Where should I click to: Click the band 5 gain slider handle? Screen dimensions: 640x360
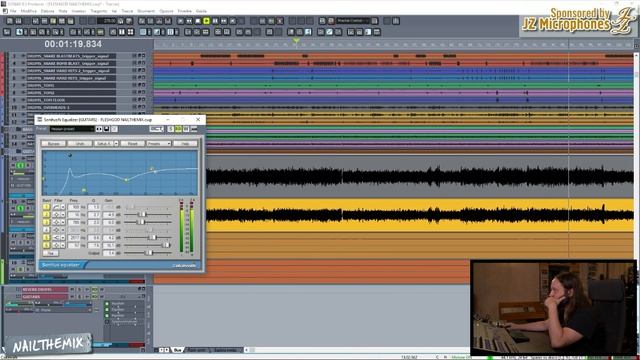(153, 238)
